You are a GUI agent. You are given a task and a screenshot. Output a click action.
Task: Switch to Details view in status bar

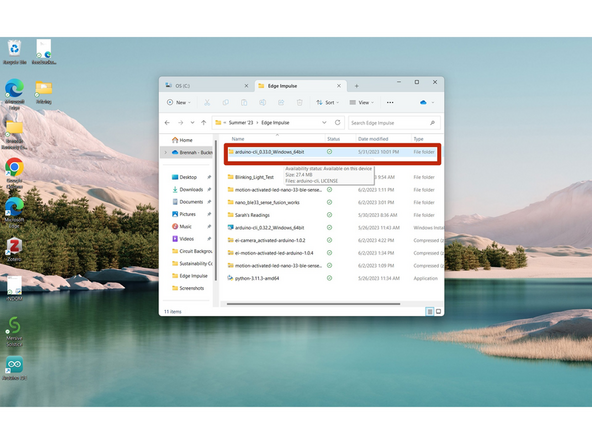pos(429,311)
